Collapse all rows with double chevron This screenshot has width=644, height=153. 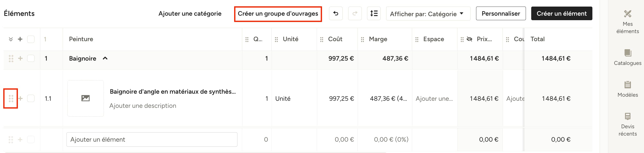coord(11,39)
